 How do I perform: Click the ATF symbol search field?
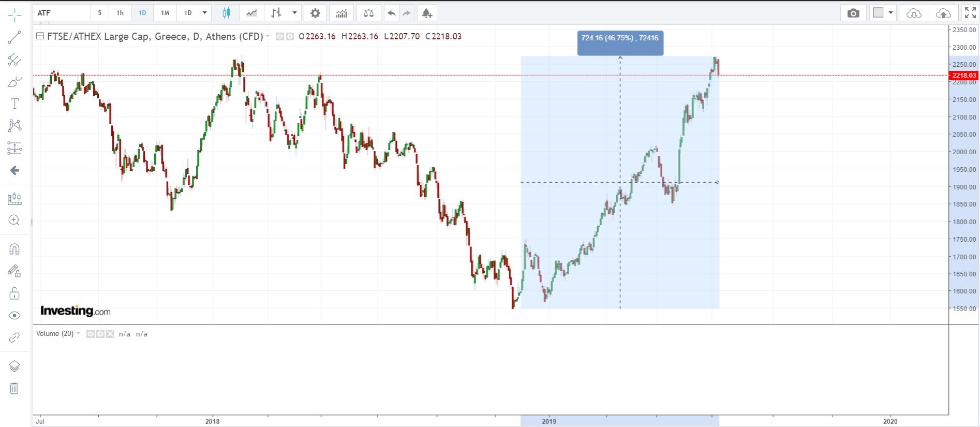(x=62, y=13)
